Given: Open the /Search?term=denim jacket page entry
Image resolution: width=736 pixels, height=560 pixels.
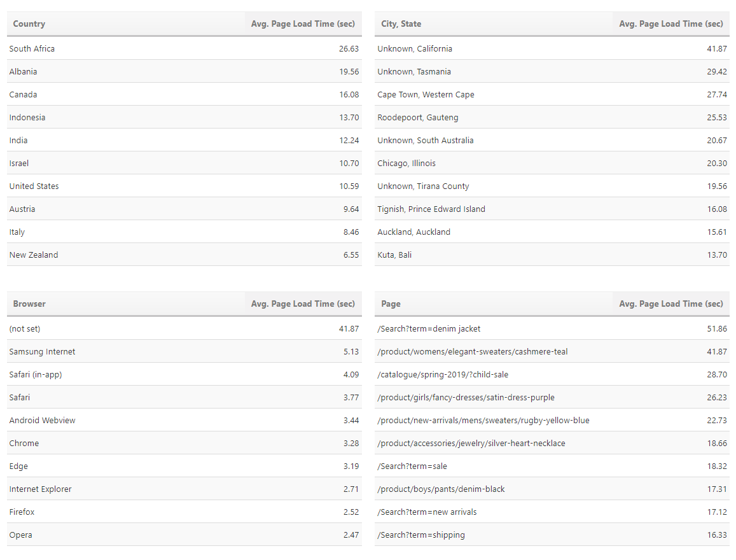Looking at the screenshot, I should (429, 329).
